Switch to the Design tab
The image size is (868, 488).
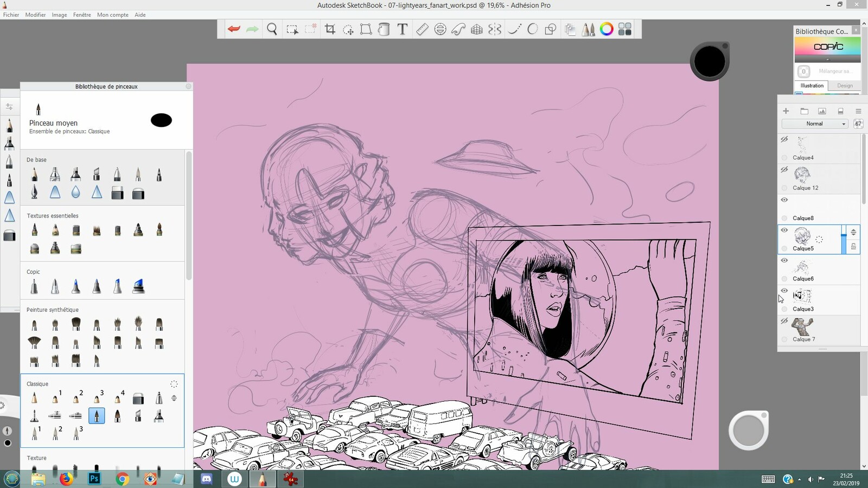coord(845,86)
